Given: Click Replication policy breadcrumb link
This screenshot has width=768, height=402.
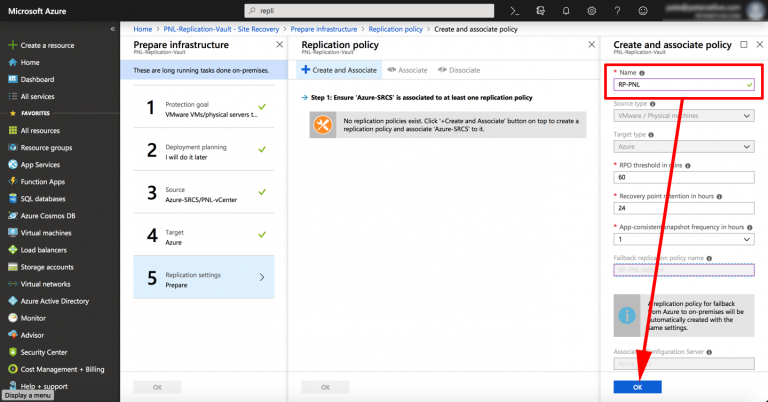Looking at the screenshot, I should tap(395, 29).
